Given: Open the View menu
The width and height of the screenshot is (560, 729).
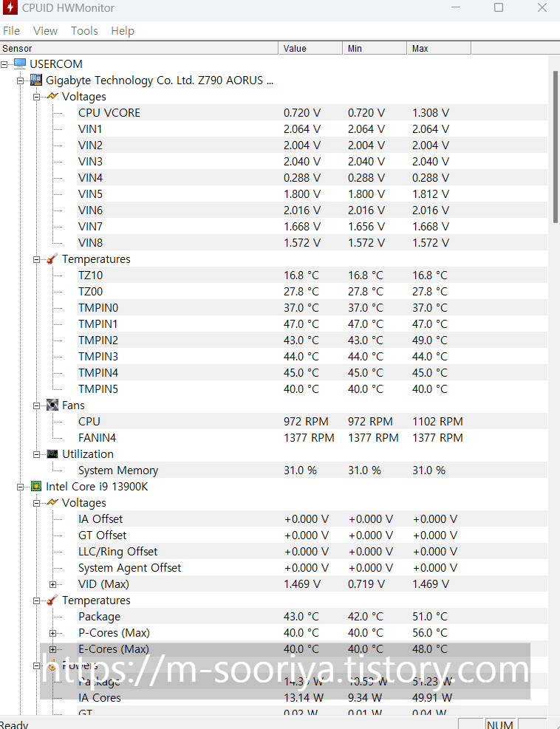Looking at the screenshot, I should point(45,31).
